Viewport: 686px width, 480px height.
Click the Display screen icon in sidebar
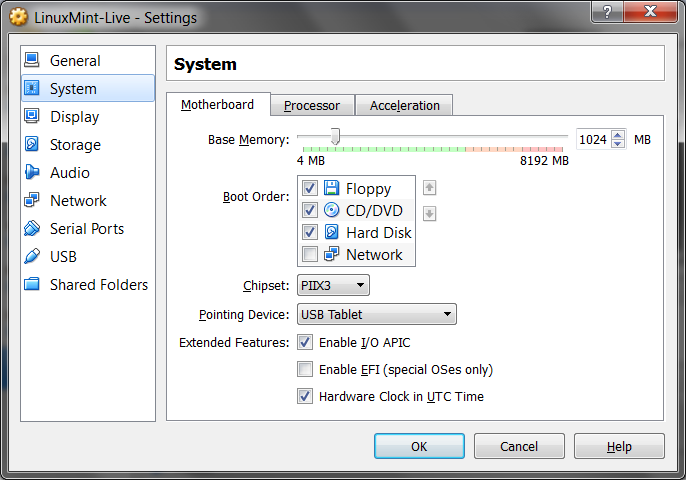point(32,116)
